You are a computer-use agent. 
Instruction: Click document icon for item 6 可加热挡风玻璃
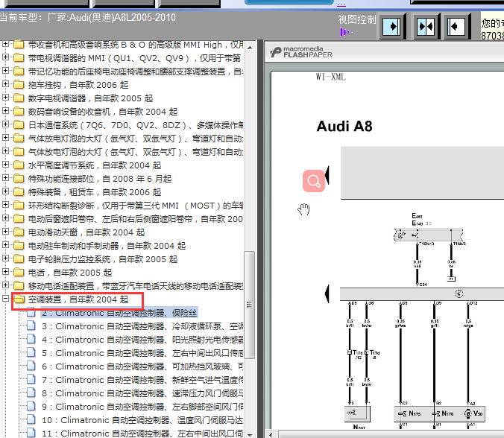coord(31,366)
